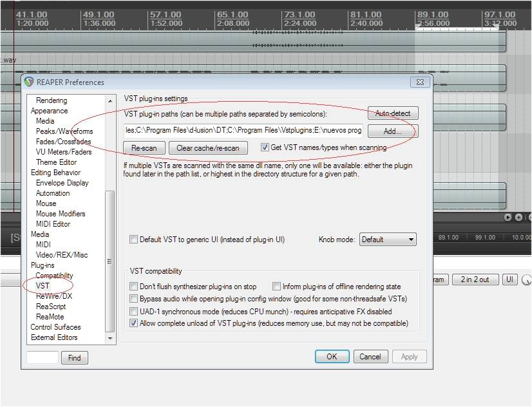532x407 pixels.
Task: Click the play icon below the arrange view
Action: click(508, 217)
